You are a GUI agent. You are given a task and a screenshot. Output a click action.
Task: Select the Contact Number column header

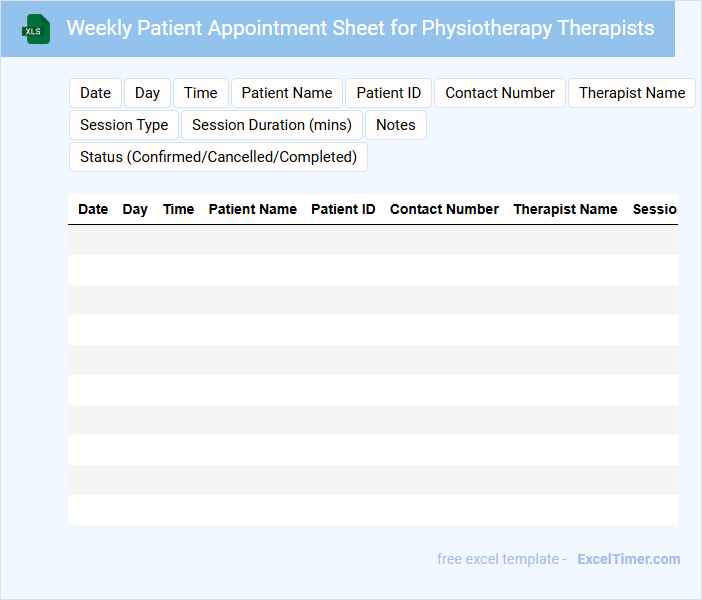coord(444,209)
